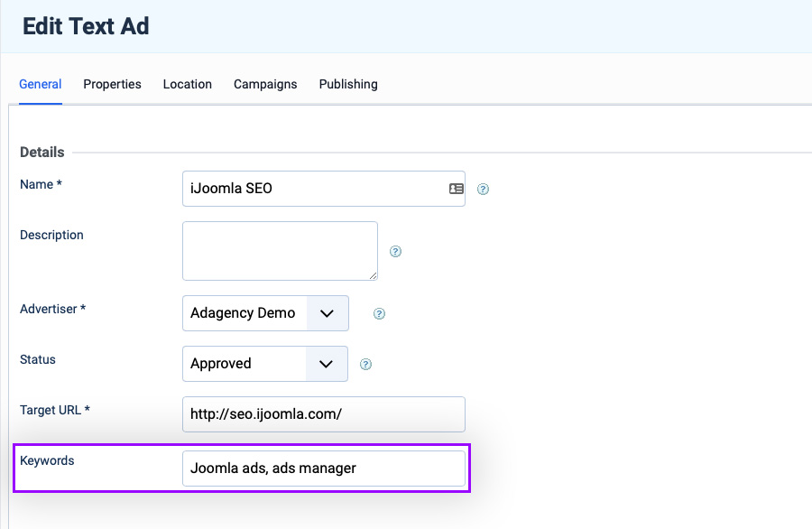View help icon next to Advertiser dropdown
812x529 pixels.
[379, 313]
